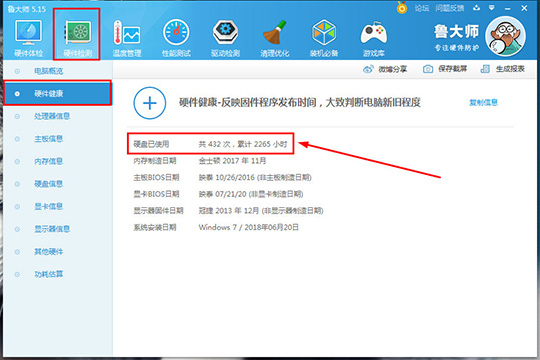Viewport: 540px width, 360px height.
Task: Click the '金士顿 2017 年 11月' value
Action: [232, 161]
